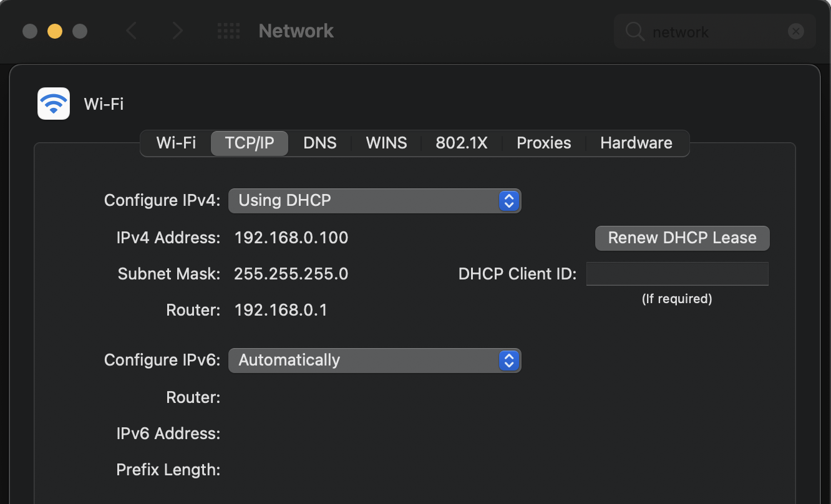
Task: Click the yellow minimize window button
Action: pyautogui.click(x=55, y=31)
